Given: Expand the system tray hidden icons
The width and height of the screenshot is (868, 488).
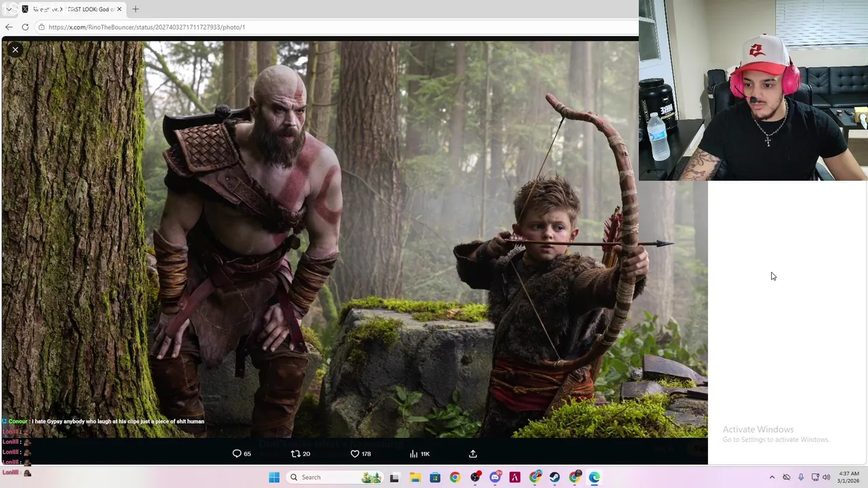Looking at the screenshot, I should (772, 477).
